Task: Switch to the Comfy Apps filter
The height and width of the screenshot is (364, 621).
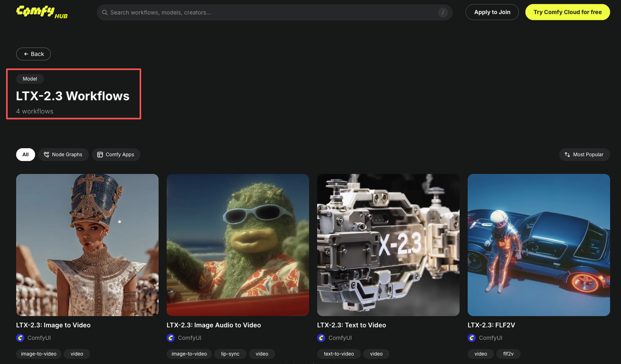Action: coord(115,155)
